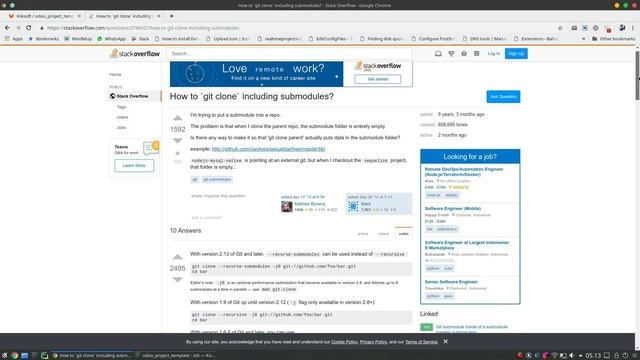Select the Home item in left sidebar
The height and width of the screenshot is (360, 640).
(115, 75)
